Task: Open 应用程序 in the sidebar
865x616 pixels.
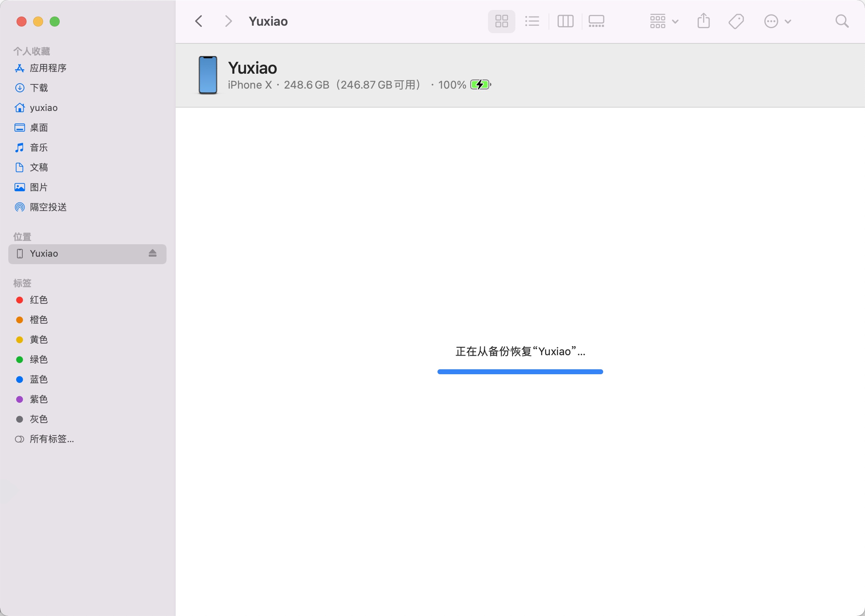Action: (48, 68)
